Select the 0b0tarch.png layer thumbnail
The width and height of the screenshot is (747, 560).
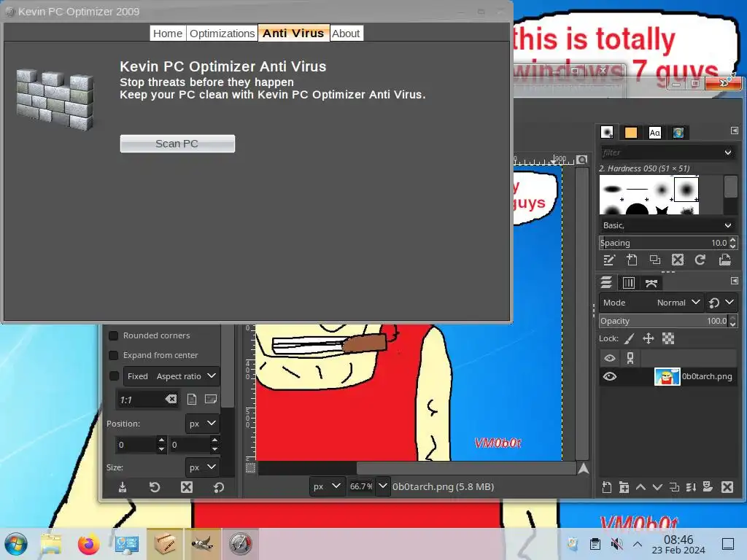667,377
